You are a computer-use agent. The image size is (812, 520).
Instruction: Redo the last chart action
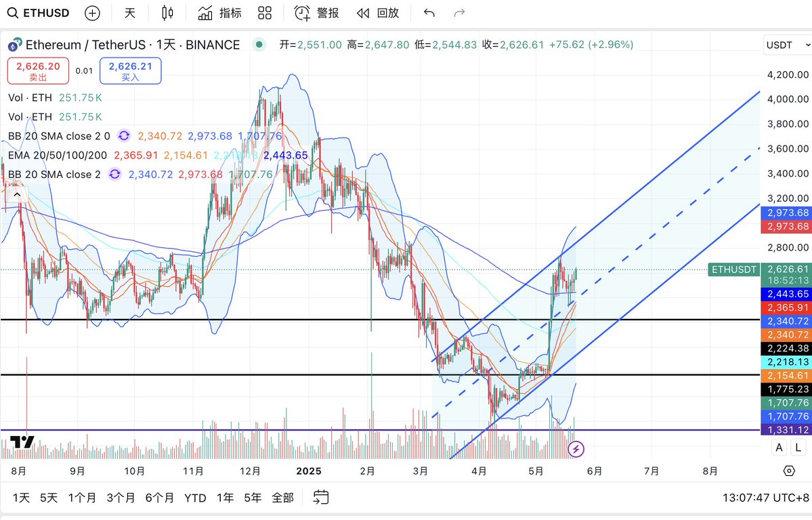pyautogui.click(x=459, y=13)
